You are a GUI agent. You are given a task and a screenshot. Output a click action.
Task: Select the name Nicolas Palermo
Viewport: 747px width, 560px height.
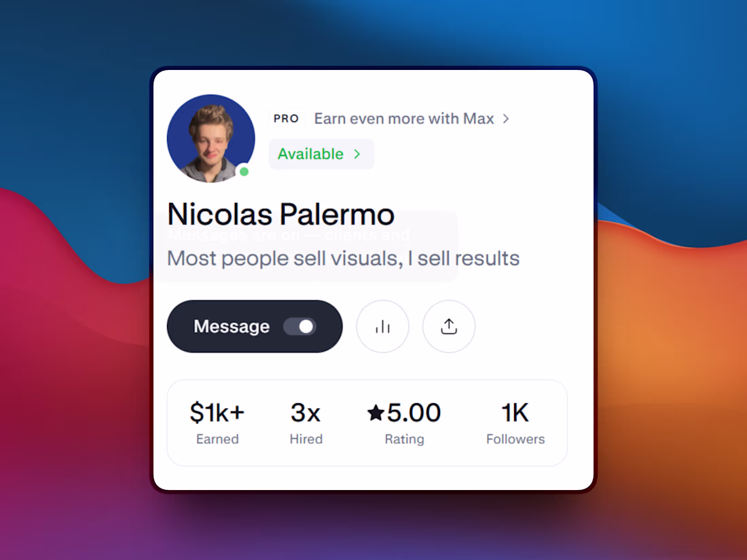[281, 214]
